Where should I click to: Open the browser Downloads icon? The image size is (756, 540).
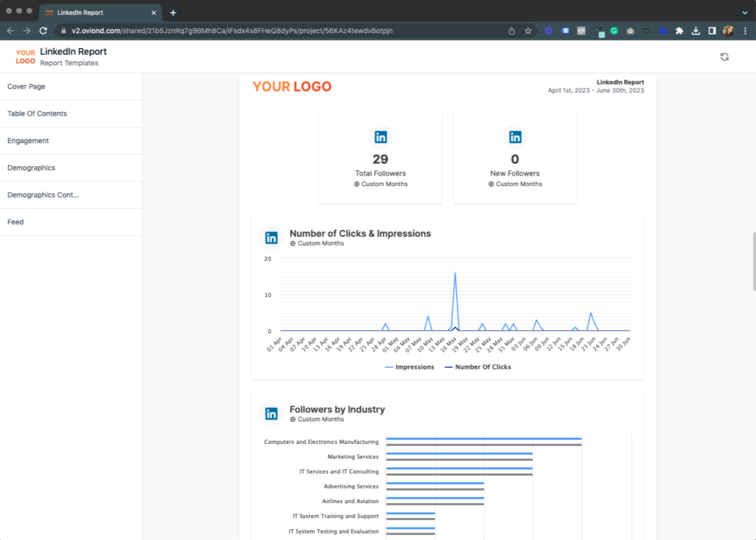pyautogui.click(x=695, y=31)
